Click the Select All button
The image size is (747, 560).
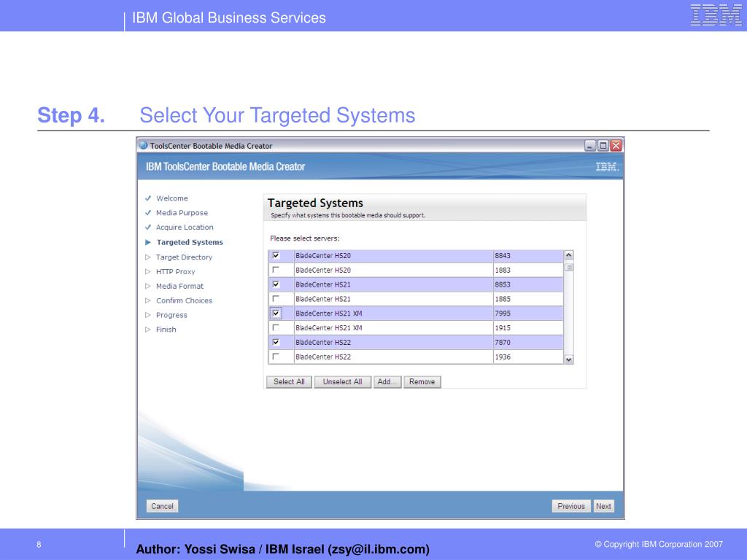289,382
